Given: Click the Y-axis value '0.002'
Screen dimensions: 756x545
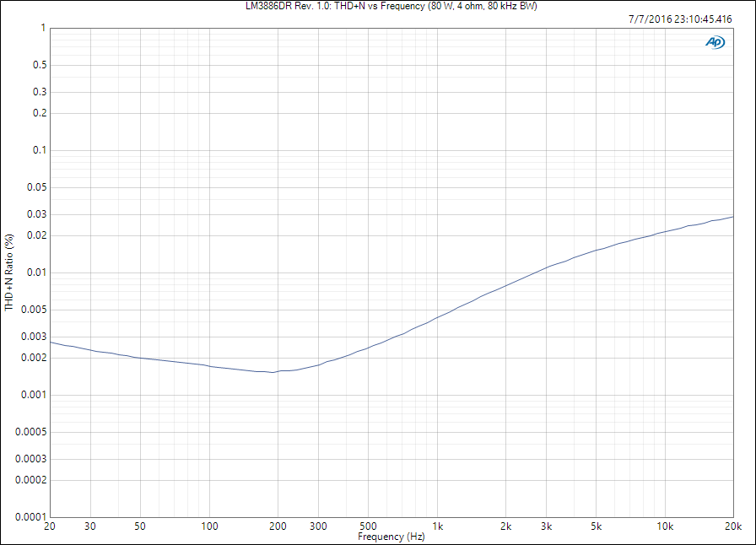Looking at the screenshot, I should pos(35,358).
